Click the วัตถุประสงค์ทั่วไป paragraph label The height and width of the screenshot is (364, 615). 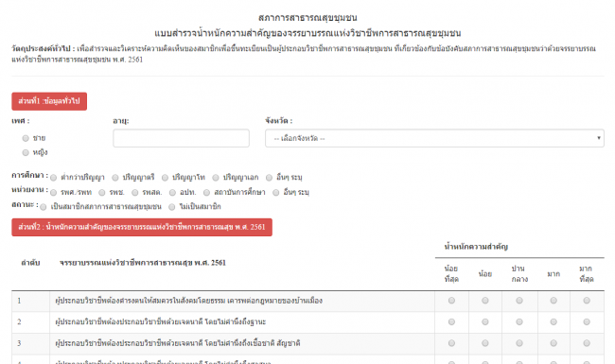[43, 49]
